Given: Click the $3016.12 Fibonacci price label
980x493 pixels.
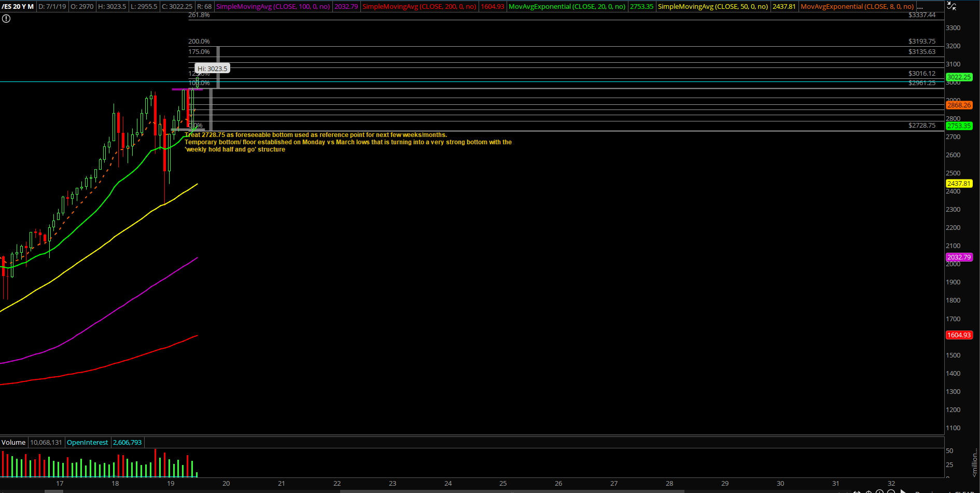Looking at the screenshot, I should tap(922, 74).
